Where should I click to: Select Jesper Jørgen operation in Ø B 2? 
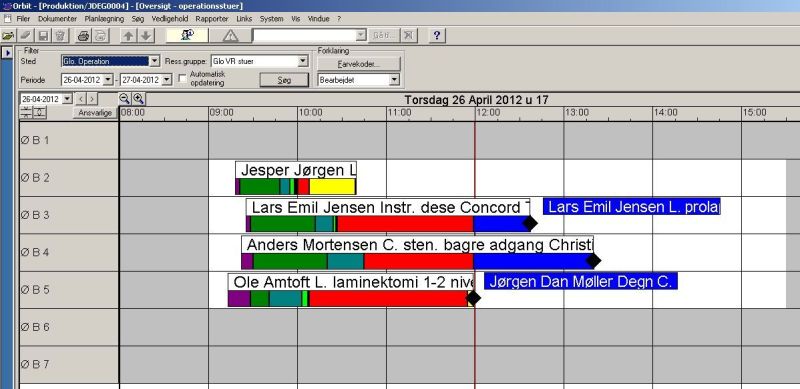(x=296, y=171)
